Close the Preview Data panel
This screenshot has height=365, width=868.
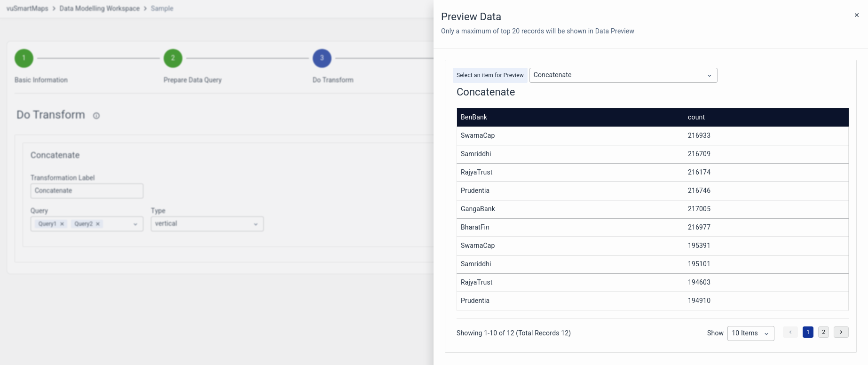[856, 15]
